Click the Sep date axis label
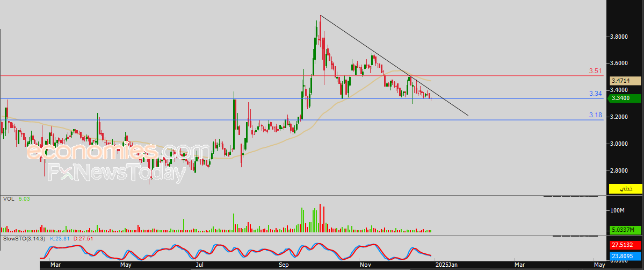The width and height of the screenshot is (644, 270). [284, 264]
